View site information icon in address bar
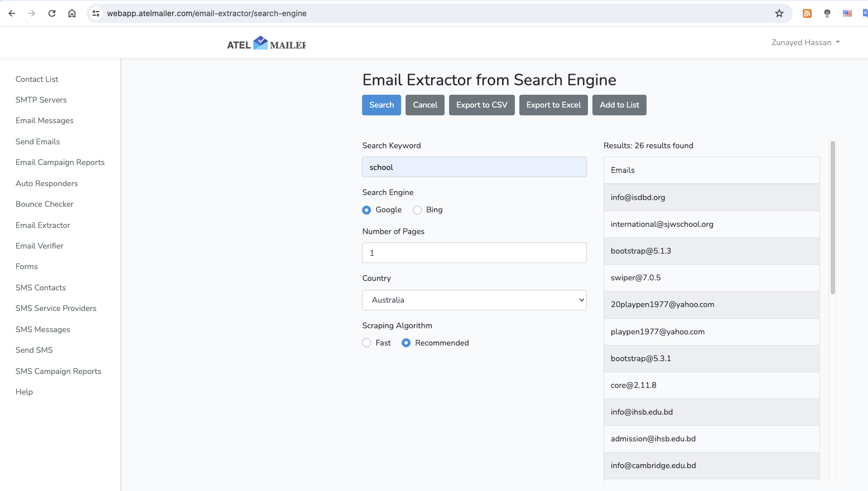 [x=96, y=13]
